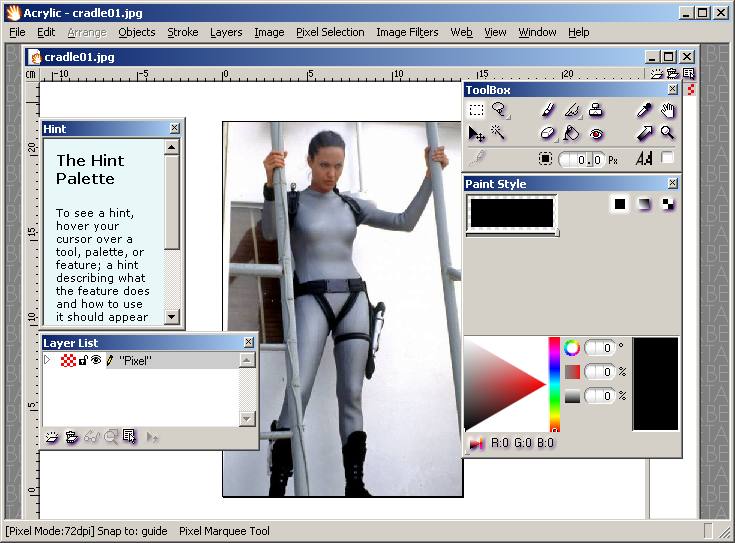Select the Lasso selection tool
The width and height of the screenshot is (735, 543).
click(x=499, y=110)
